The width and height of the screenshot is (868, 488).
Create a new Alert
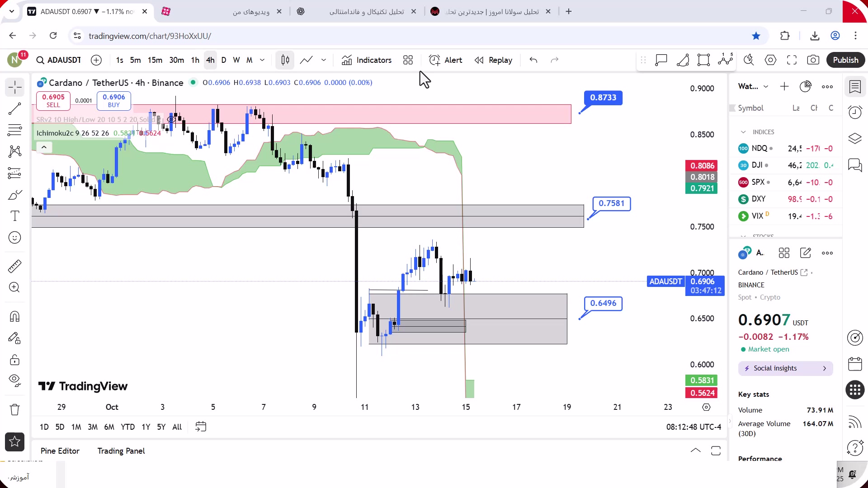(446, 60)
